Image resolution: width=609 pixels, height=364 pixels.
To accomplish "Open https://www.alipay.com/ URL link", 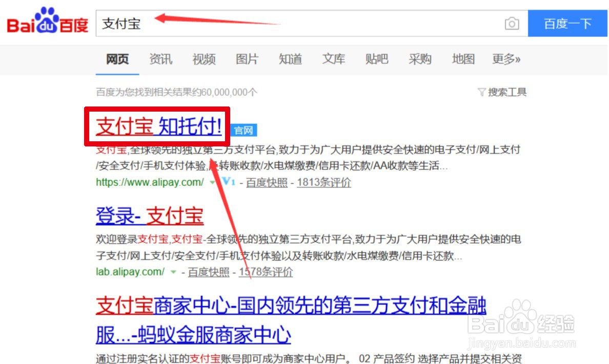I will (150, 182).
